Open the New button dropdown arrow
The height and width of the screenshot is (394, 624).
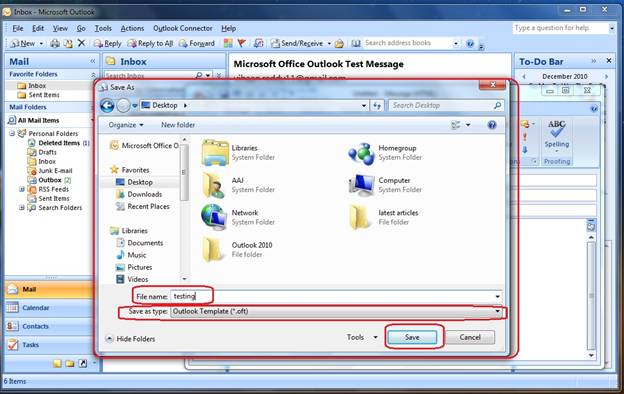point(41,43)
